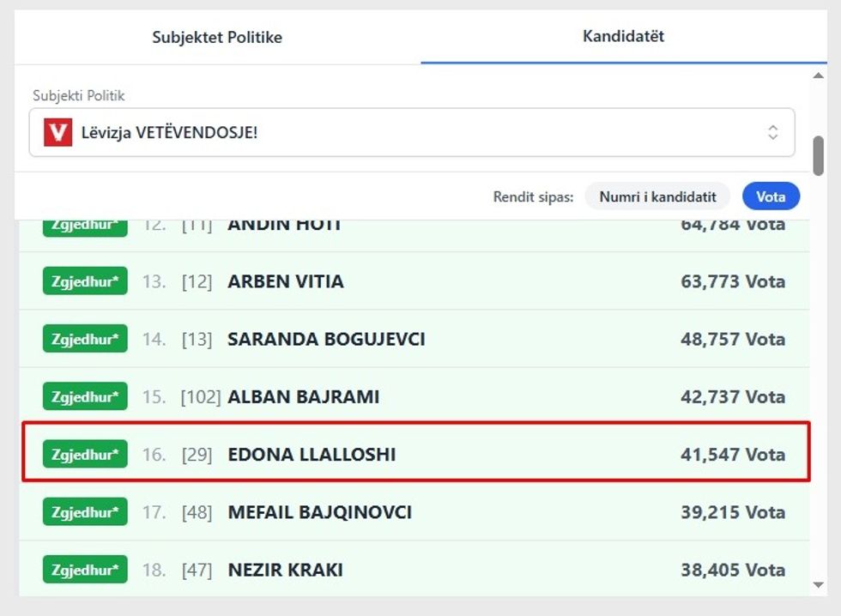Select the Kandidatët tab
Image resolution: width=841 pixels, height=616 pixels.
[x=623, y=36]
